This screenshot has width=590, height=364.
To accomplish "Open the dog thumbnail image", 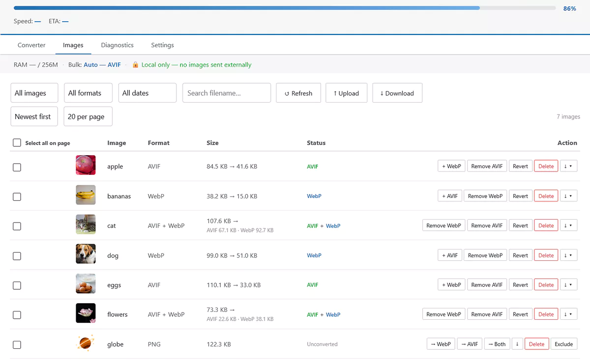I will pos(86,254).
